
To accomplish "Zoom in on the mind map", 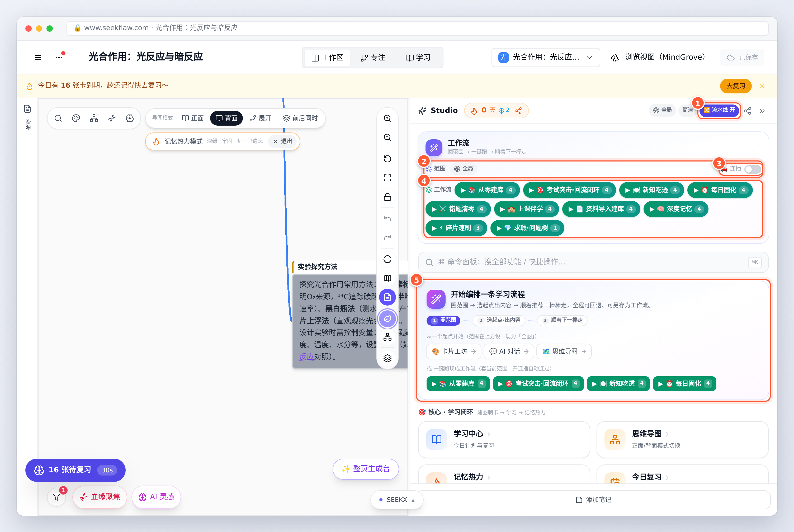I will 387,118.
